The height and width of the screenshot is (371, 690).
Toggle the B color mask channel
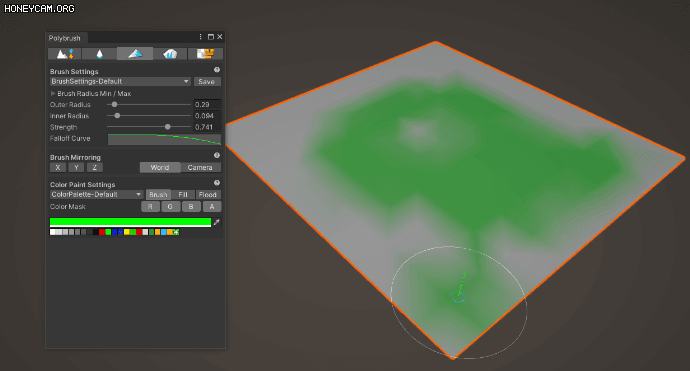tap(191, 206)
